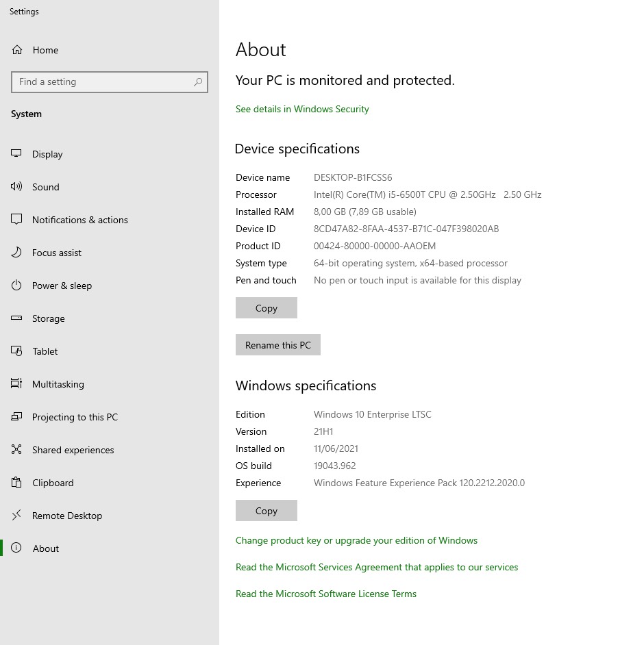Copy the Device specifications
Screen dimensions: 644x645
(x=267, y=308)
